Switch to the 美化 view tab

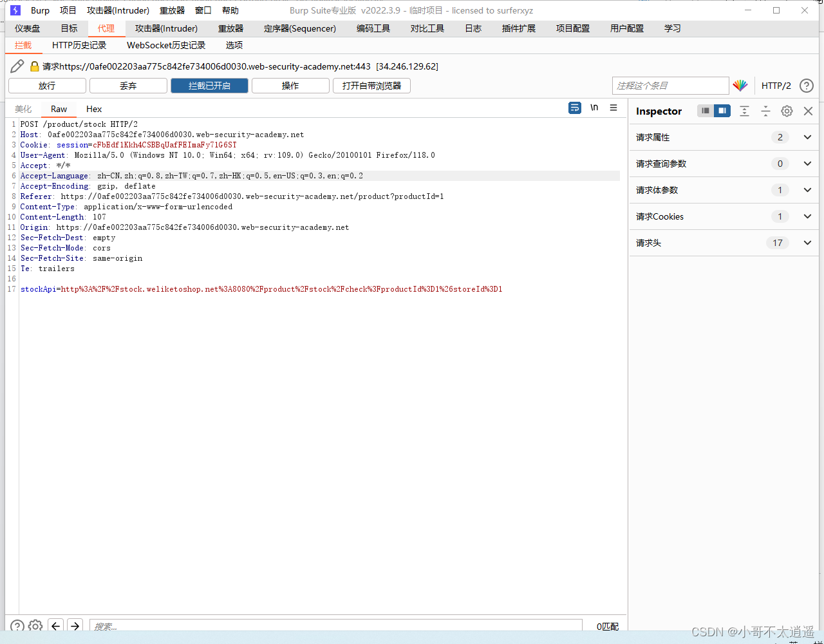23,109
